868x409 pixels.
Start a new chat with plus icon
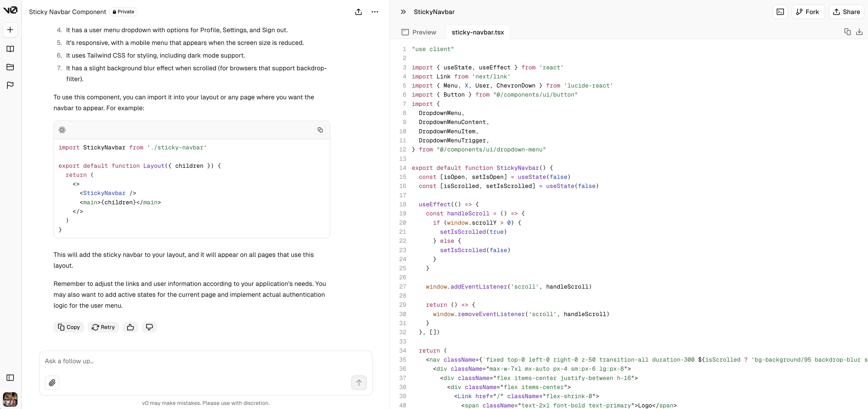click(10, 30)
